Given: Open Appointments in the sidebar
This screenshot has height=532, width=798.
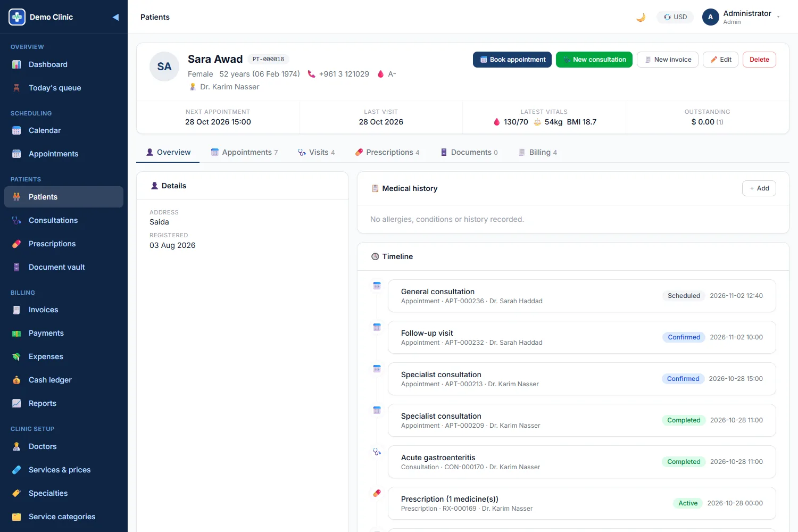Looking at the screenshot, I should pyautogui.click(x=64, y=154).
